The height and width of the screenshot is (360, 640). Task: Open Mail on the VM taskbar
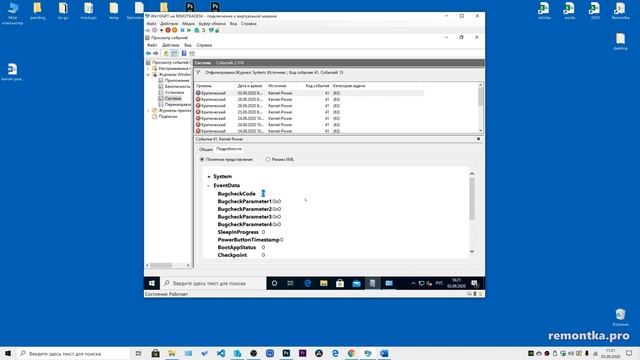(x=356, y=283)
